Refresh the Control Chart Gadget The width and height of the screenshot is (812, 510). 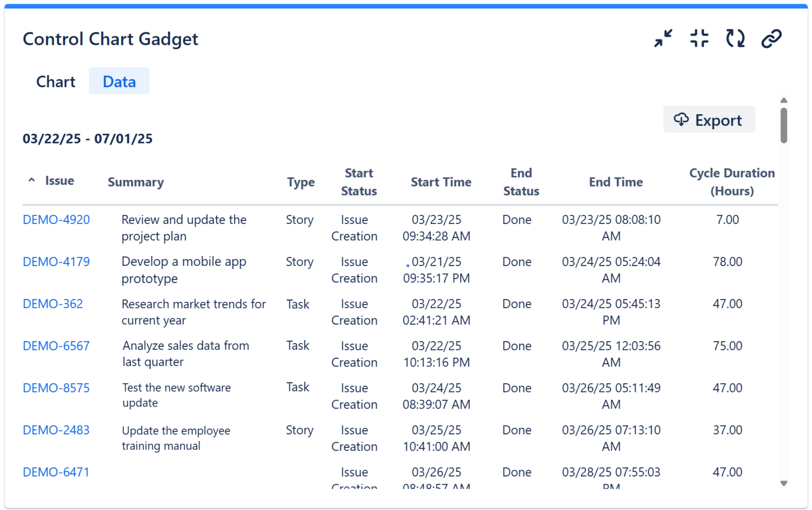point(735,38)
